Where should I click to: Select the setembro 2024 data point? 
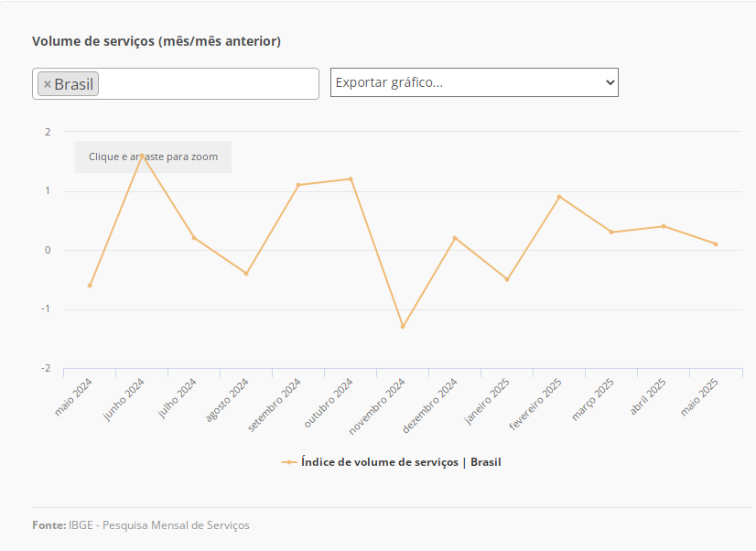click(x=298, y=185)
